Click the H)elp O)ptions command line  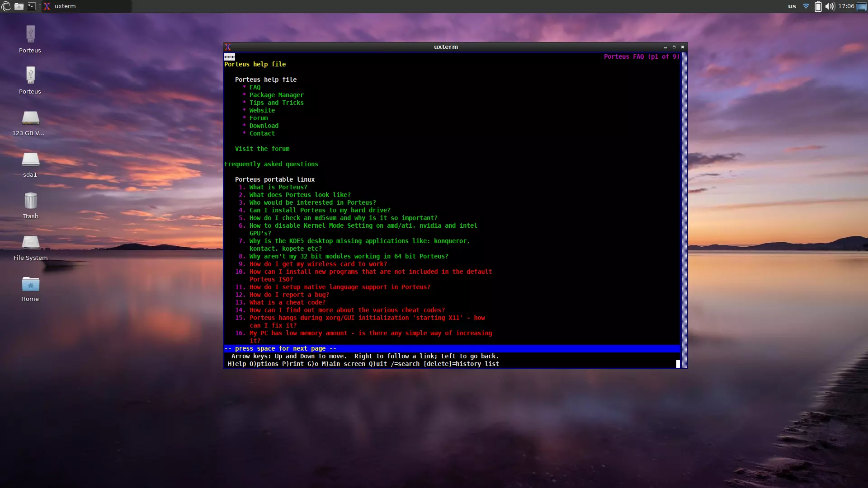point(363,364)
